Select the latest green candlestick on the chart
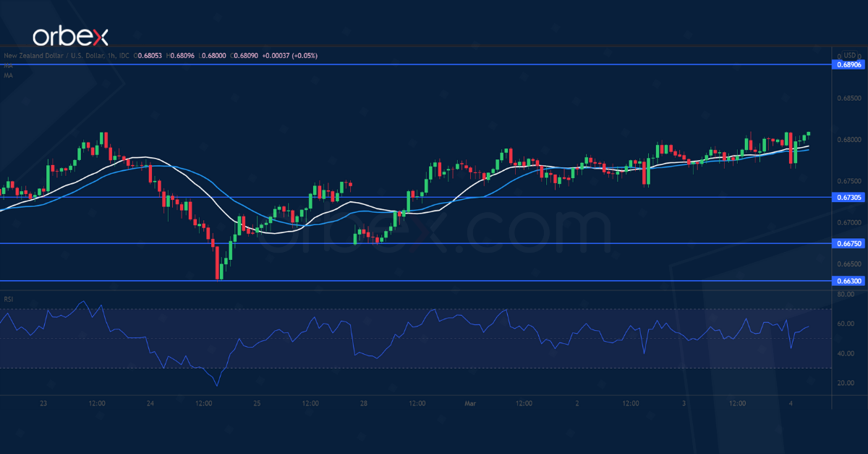The height and width of the screenshot is (454, 868). click(809, 135)
